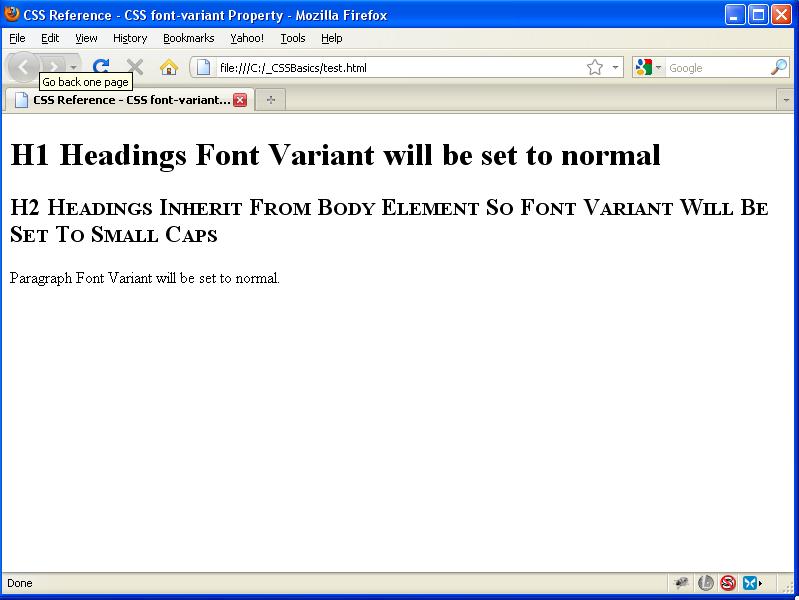Open the list all tabs dropdown
Image resolution: width=799 pixels, height=600 pixels.
(x=786, y=100)
